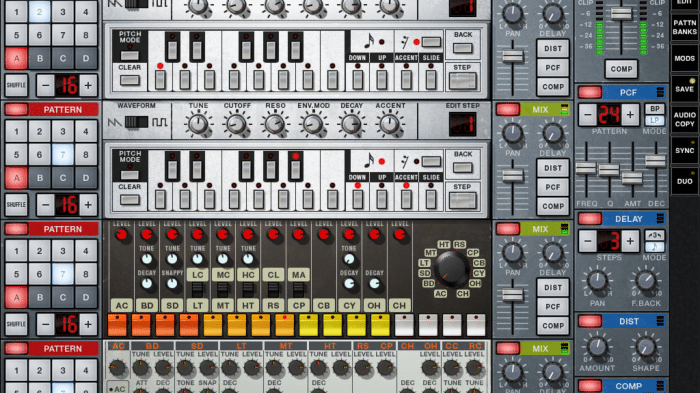Toggle MIX power for the lower synth channel

coord(508,109)
